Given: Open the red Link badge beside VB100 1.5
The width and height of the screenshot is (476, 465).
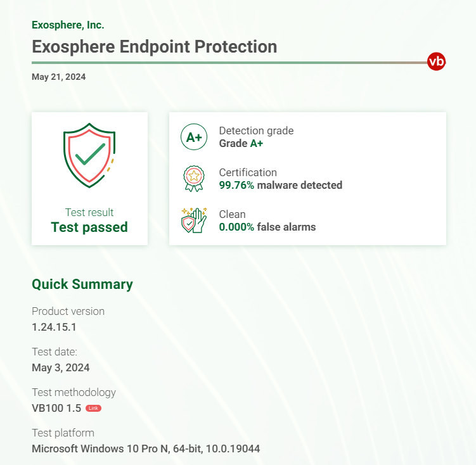Looking at the screenshot, I should [94, 408].
